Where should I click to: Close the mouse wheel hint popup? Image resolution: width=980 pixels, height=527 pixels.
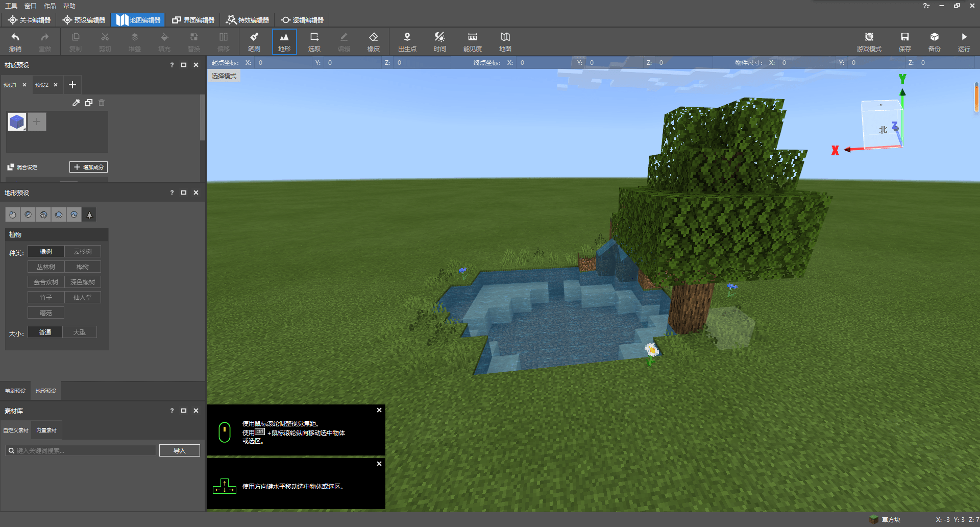click(379, 410)
